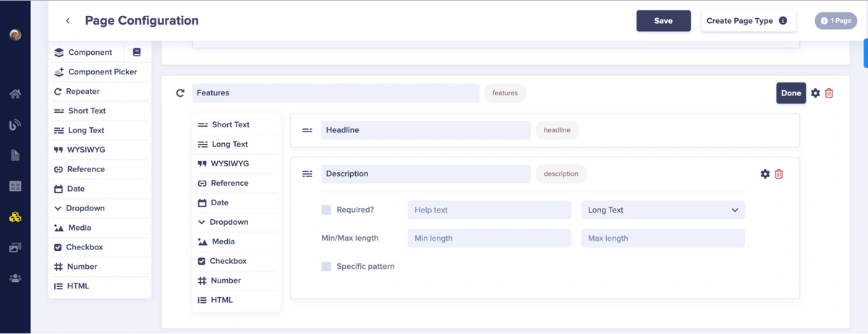Choose WYSIWYG in the inner field list
868x334 pixels.
(x=229, y=164)
